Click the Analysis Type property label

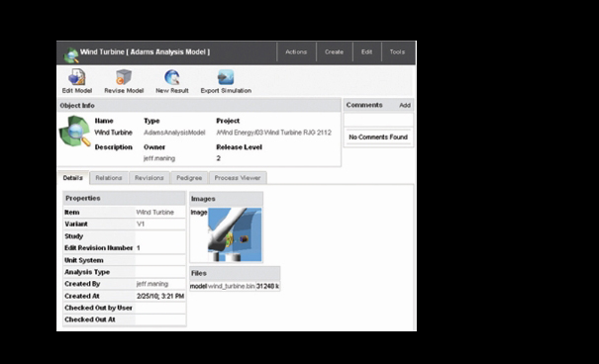[x=87, y=272]
